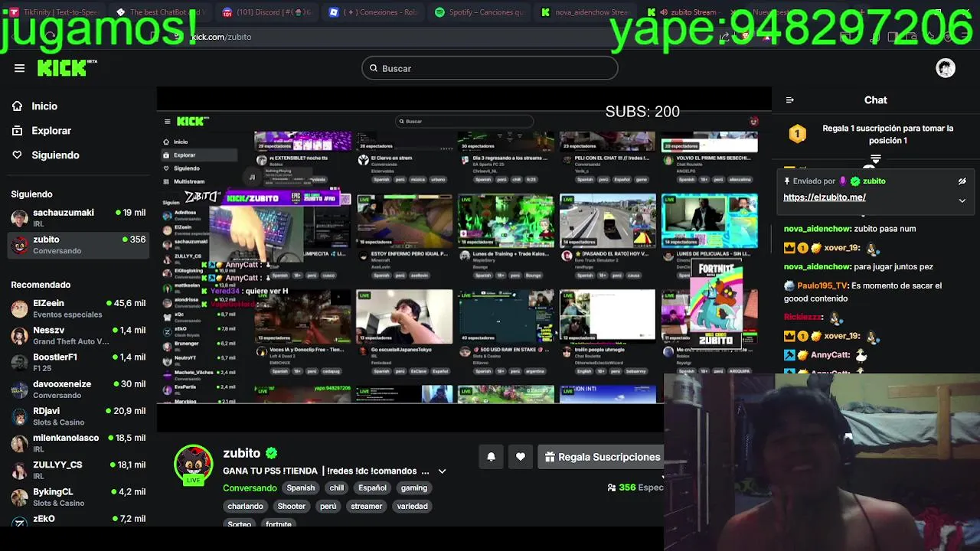Click the zubito channel name heading
The height and width of the screenshot is (551, 980).
coord(242,453)
